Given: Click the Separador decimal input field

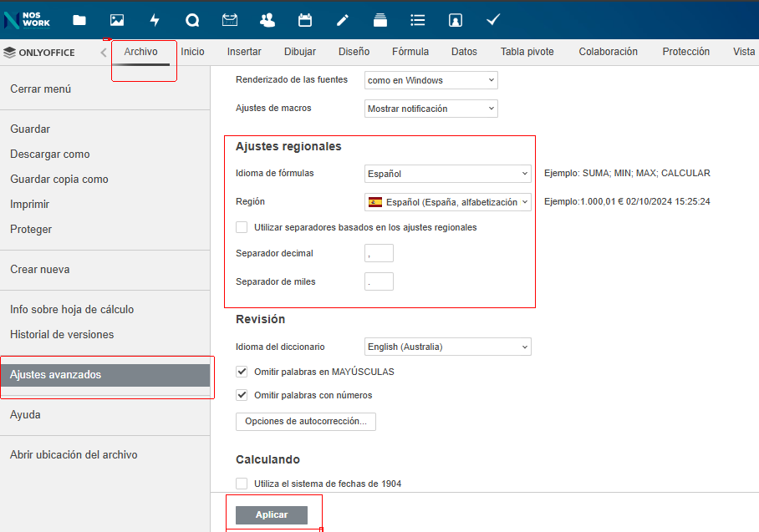Looking at the screenshot, I should pyautogui.click(x=379, y=253).
